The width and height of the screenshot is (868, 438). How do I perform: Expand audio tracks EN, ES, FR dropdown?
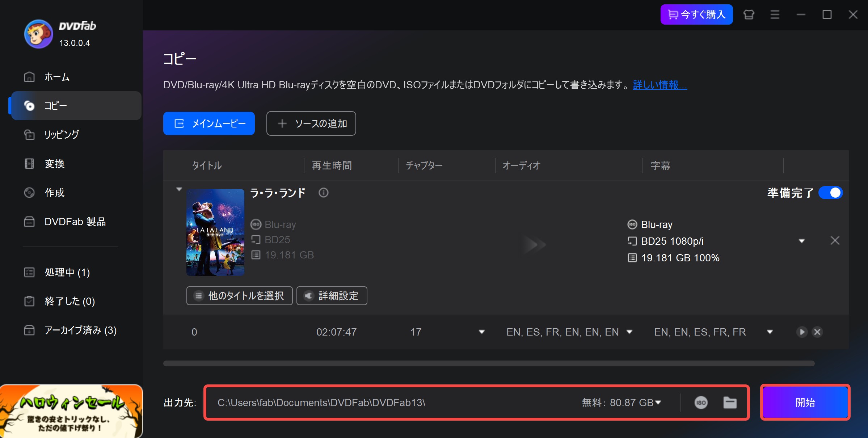coord(629,332)
